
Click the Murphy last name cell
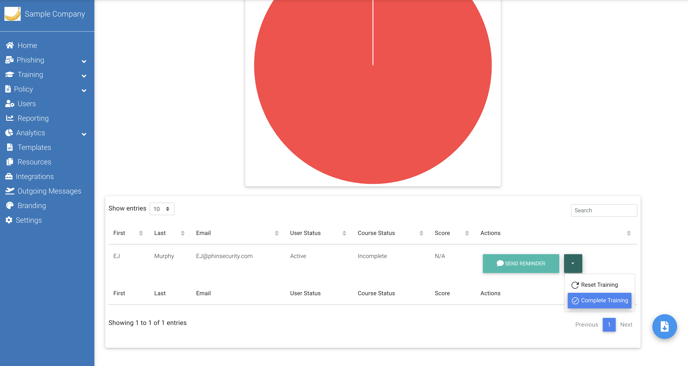pyautogui.click(x=164, y=256)
